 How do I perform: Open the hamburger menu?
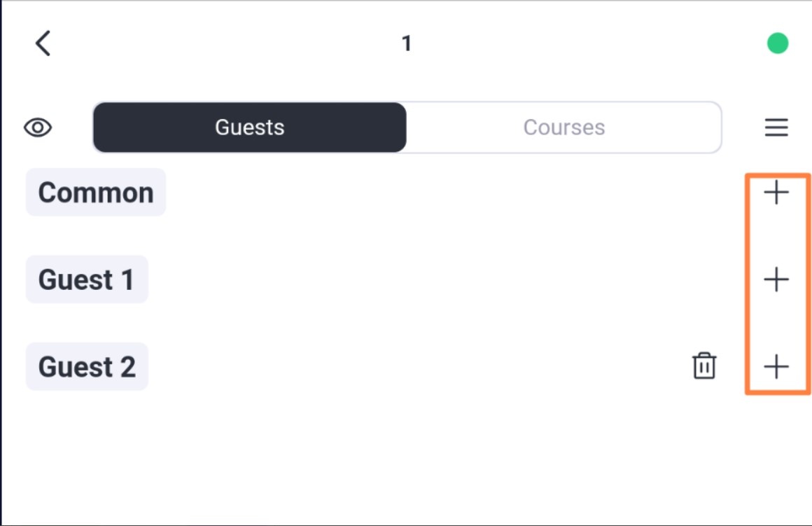click(776, 127)
